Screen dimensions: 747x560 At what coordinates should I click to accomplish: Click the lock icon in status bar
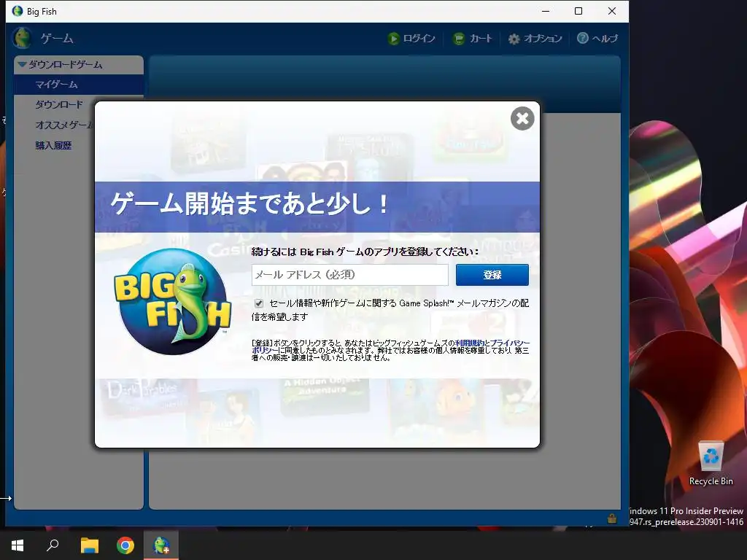click(612, 518)
